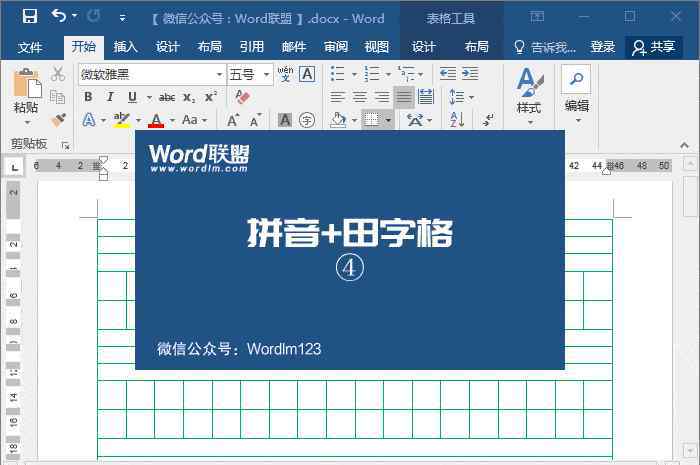Toggle bold formatting
This screenshot has width=700, height=465.
88,97
